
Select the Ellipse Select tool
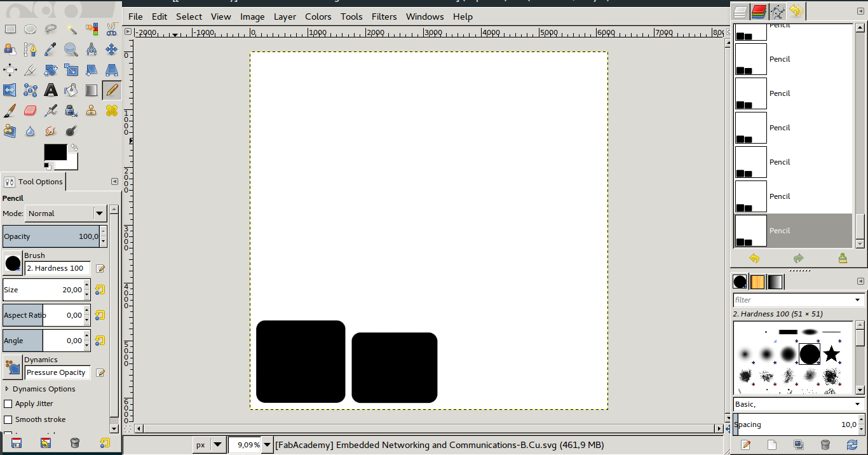(30, 29)
